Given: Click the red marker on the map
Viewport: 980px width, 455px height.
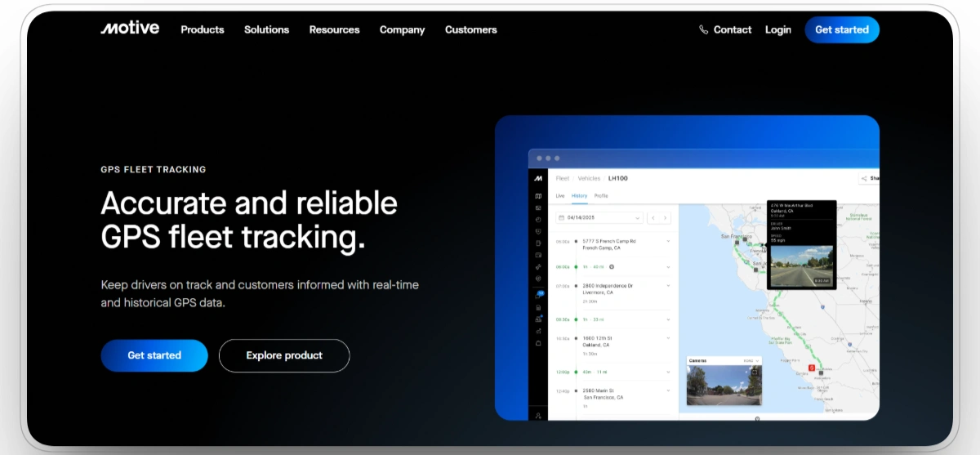Looking at the screenshot, I should tap(812, 368).
